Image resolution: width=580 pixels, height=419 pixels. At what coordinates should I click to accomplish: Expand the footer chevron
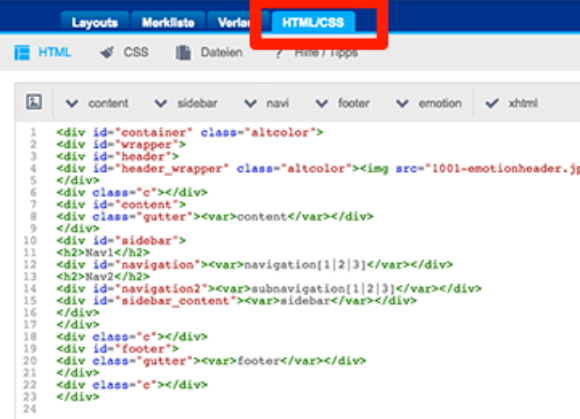321,103
